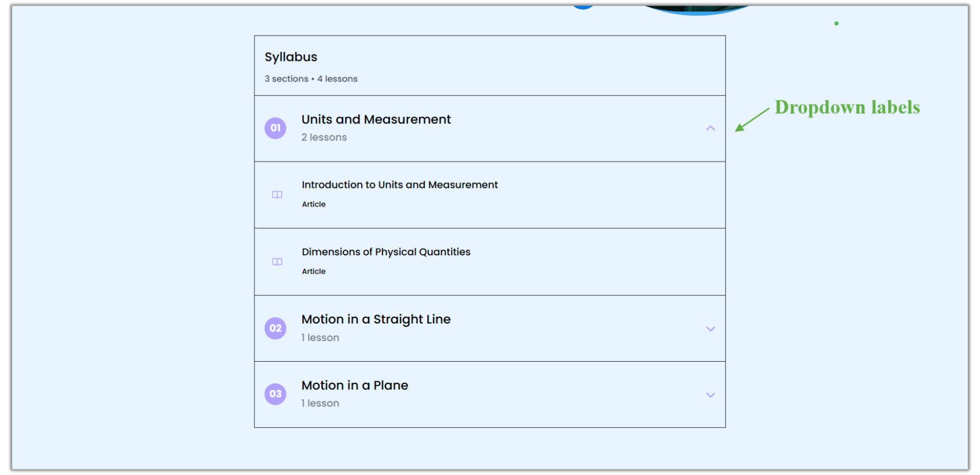The image size is (980, 475).
Task: Click the Dropdown labels annotation text
Action: 847,107
